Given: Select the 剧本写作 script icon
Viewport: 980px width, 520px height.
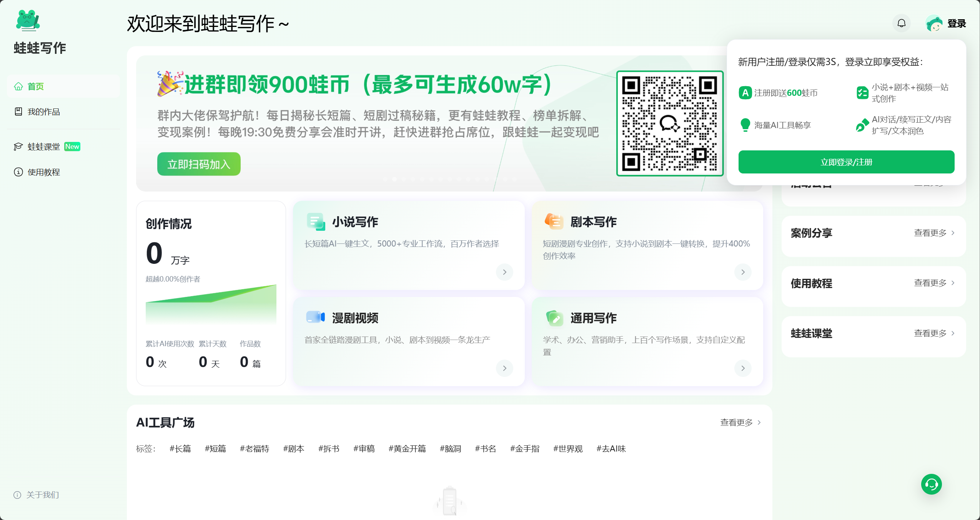Looking at the screenshot, I should [x=554, y=222].
